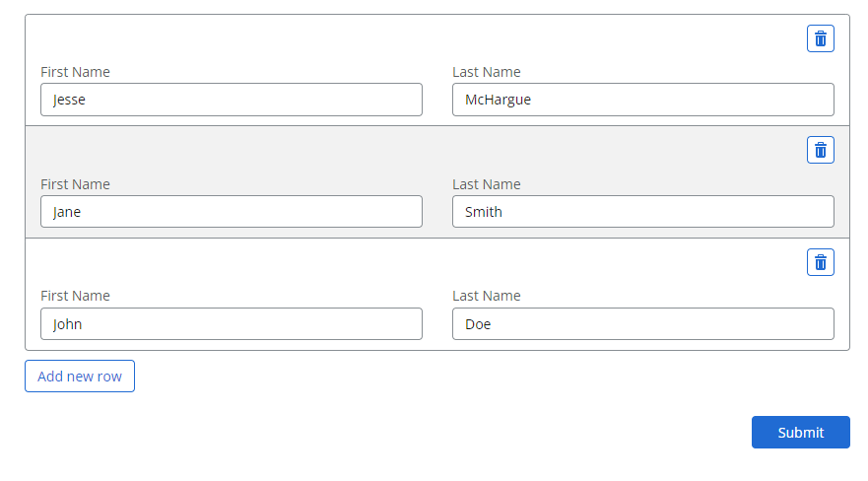Click the First Name field containing Jesse

tap(232, 100)
